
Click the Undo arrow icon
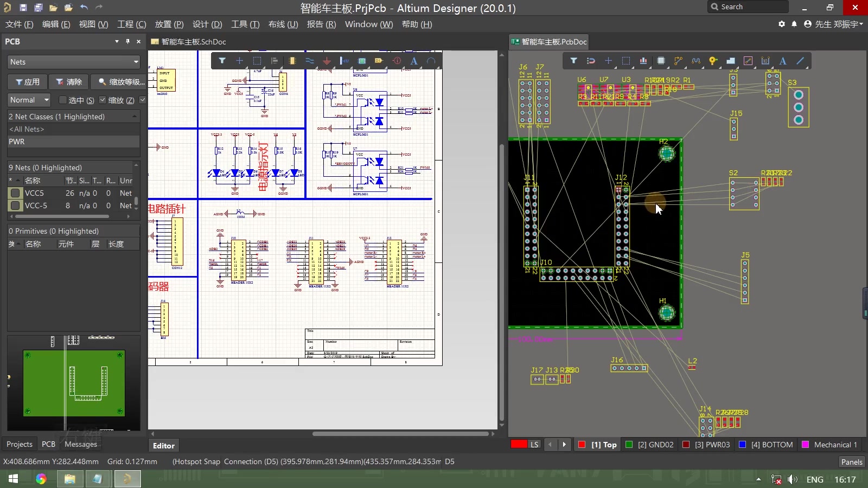tap(84, 8)
